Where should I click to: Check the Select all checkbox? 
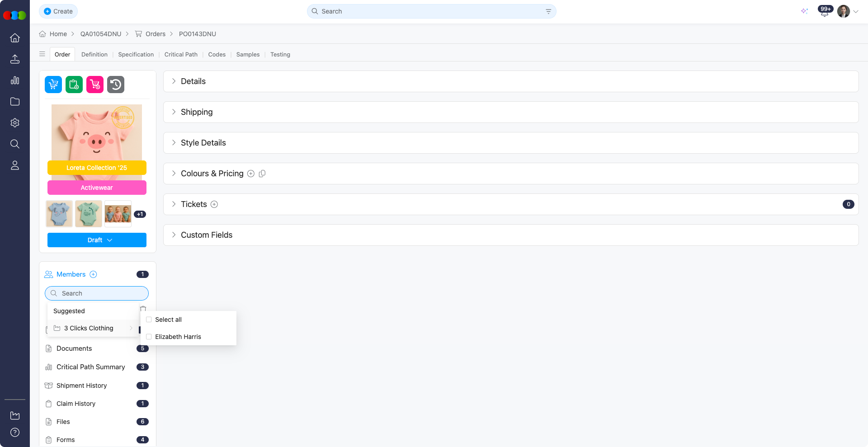pyautogui.click(x=149, y=320)
